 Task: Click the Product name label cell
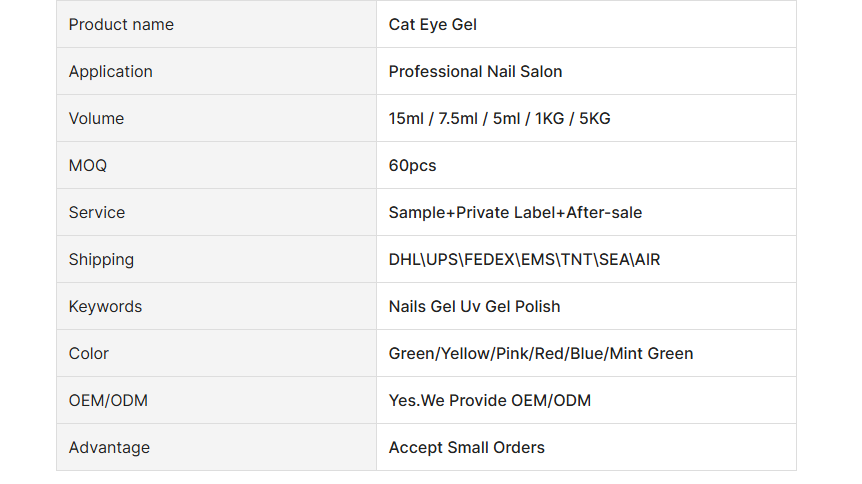(x=216, y=24)
